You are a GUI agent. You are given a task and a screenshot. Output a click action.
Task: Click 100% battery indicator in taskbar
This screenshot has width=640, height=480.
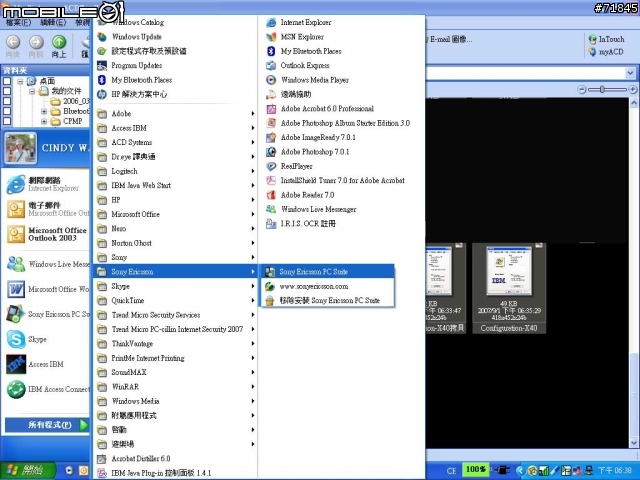[x=476, y=469]
